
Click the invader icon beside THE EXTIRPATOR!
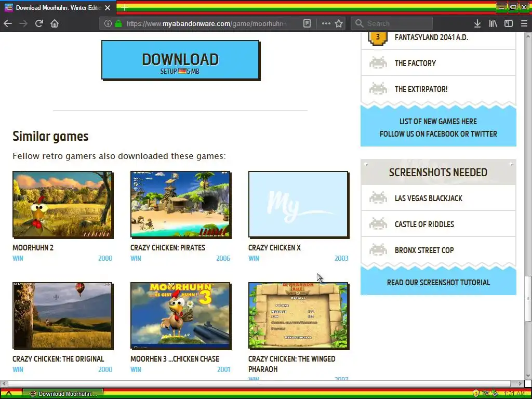coord(378,88)
